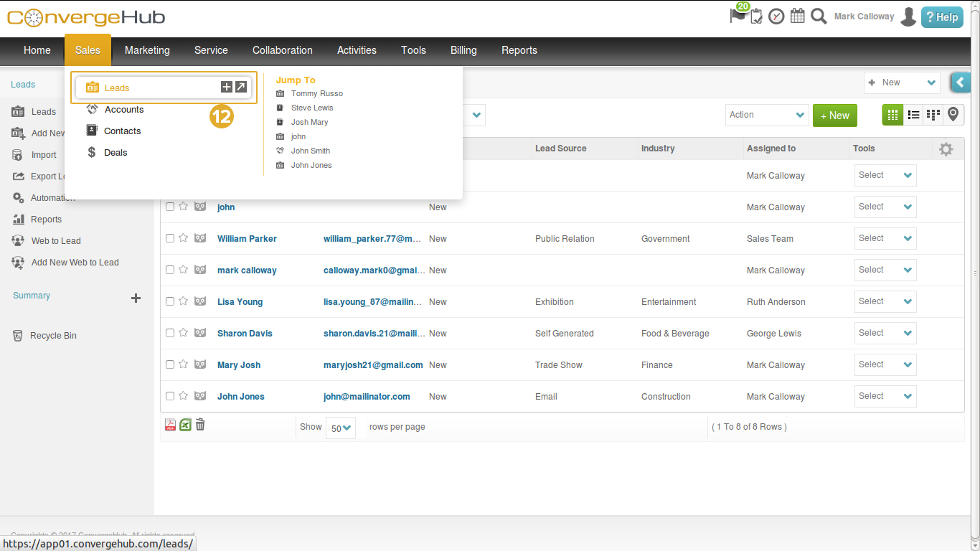Image resolution: width=980 pixels, height=551 pixels.
Task: Click the plus icon beside Leads menu entry
Action: [227, 87]
